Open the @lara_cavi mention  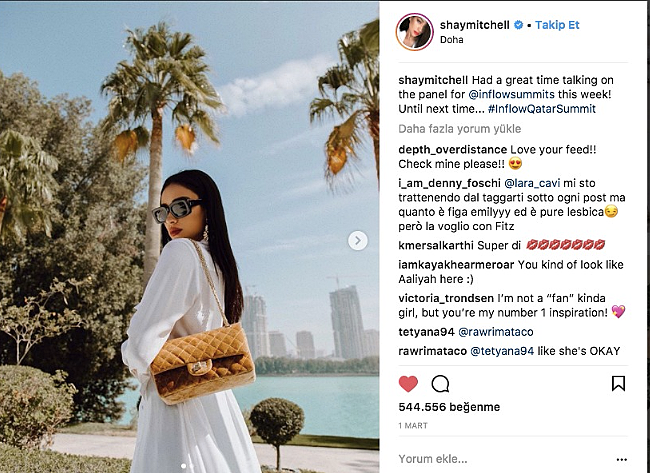(532, 183)
